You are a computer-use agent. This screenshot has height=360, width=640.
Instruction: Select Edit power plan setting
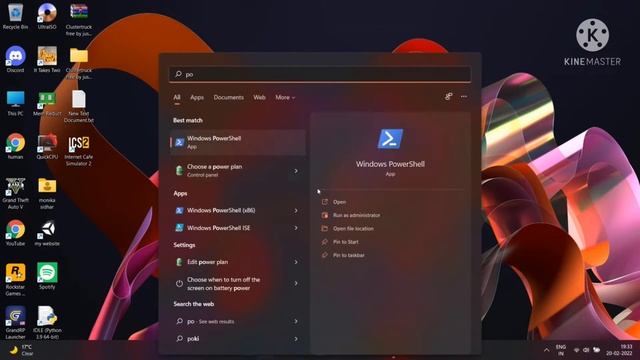pos(238,262)
